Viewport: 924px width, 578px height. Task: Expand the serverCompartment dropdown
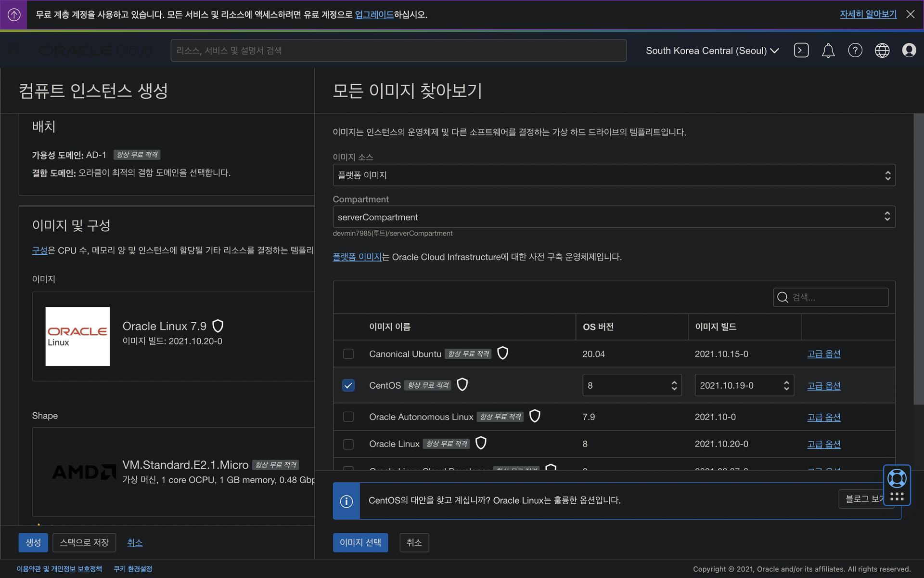click(614, 217)
